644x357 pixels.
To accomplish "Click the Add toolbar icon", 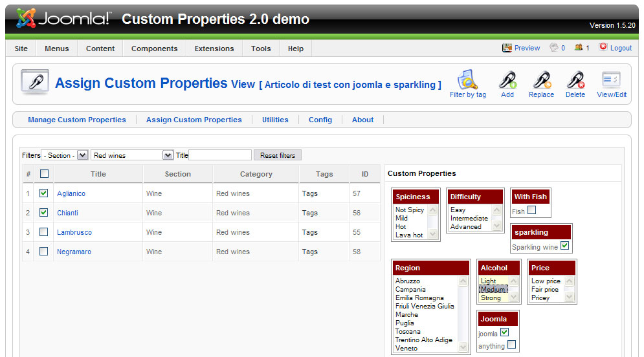I will (507, 80).
